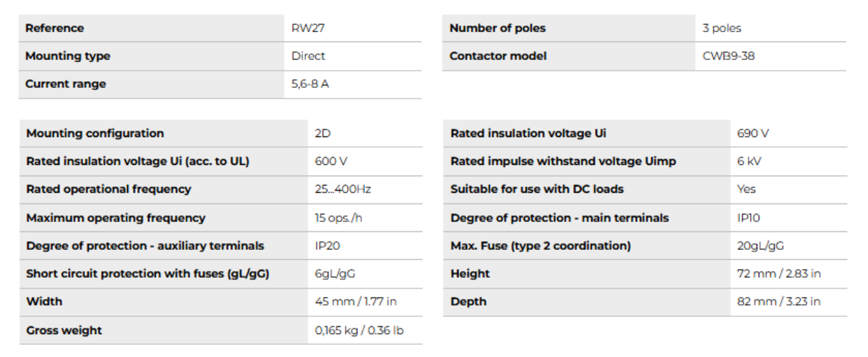Select the Maximum operating frequency label
Screen dimensions: 868x357
pyautogui.click(x=116, y=218)
